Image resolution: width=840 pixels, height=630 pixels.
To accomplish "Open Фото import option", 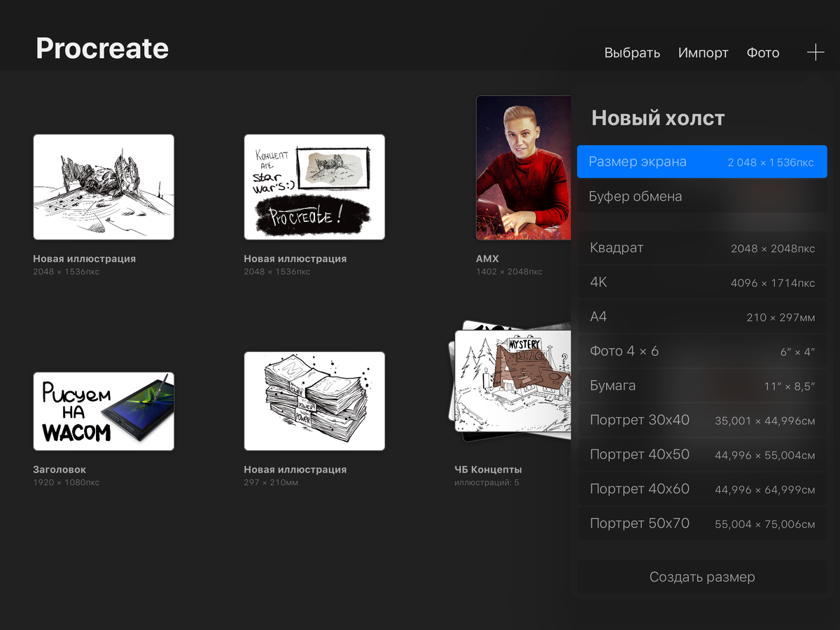I will coord(763,53).
